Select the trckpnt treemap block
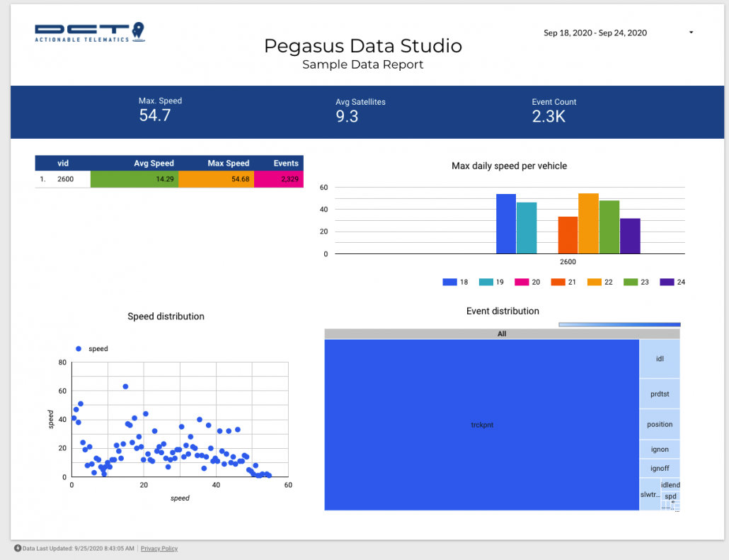 coord(482,425)
